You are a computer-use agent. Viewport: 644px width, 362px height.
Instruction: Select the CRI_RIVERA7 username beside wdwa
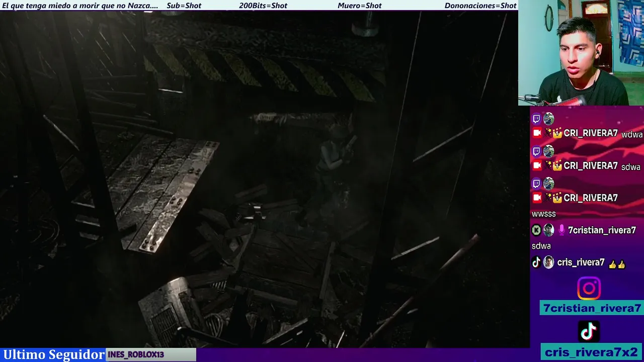coord(591,133)
